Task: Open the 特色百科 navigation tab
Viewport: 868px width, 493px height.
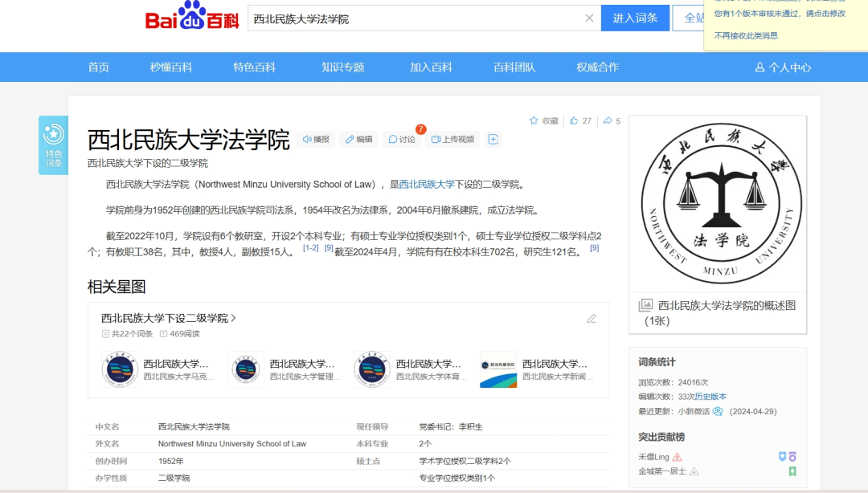Action: click(x=254, y=67)
